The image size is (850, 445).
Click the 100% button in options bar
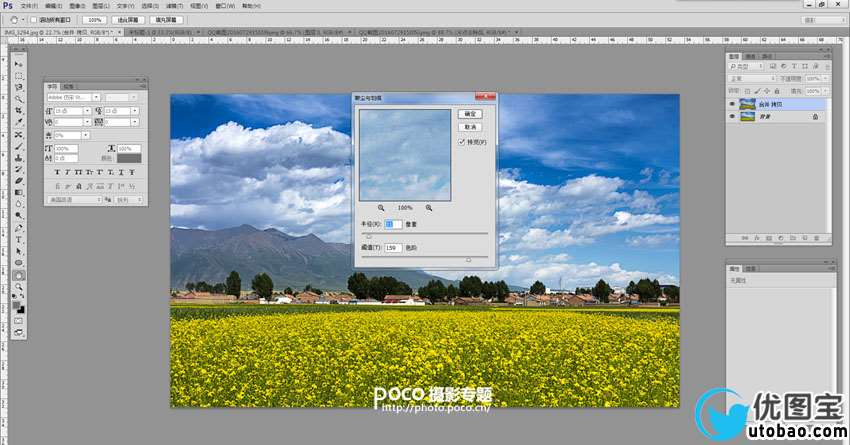(x=95, y=20)
